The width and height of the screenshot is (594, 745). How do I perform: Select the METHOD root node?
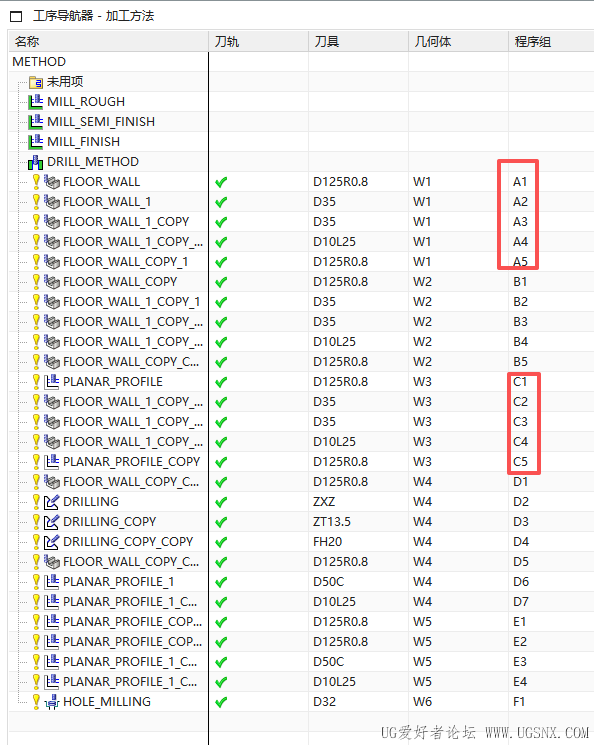(x=39, y=62)
